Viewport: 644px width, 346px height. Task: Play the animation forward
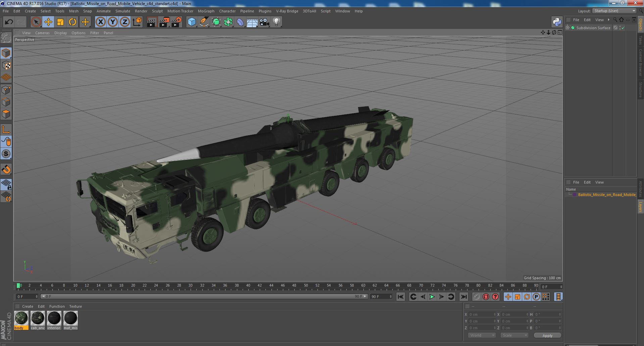(432, 297)
